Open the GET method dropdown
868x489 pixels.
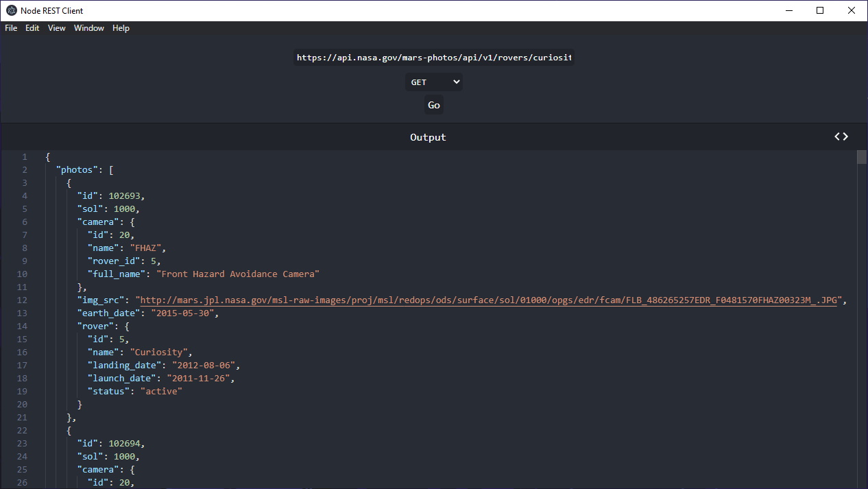434,82
